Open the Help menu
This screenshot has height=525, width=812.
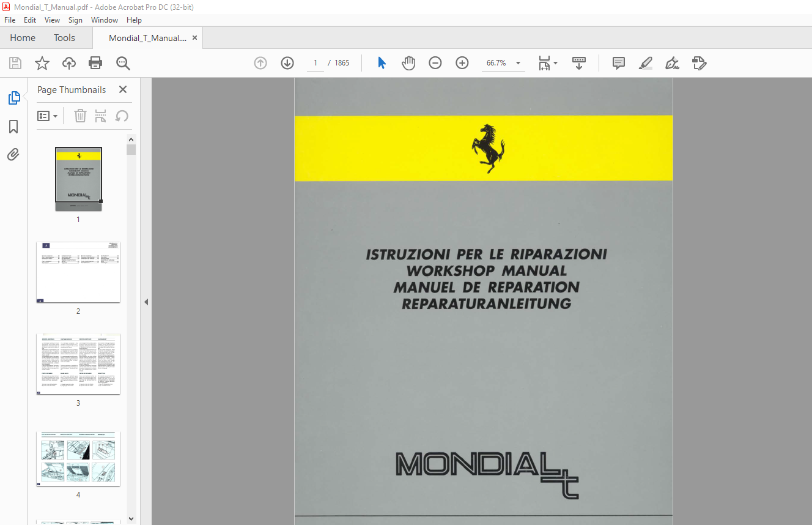(134, 20)
